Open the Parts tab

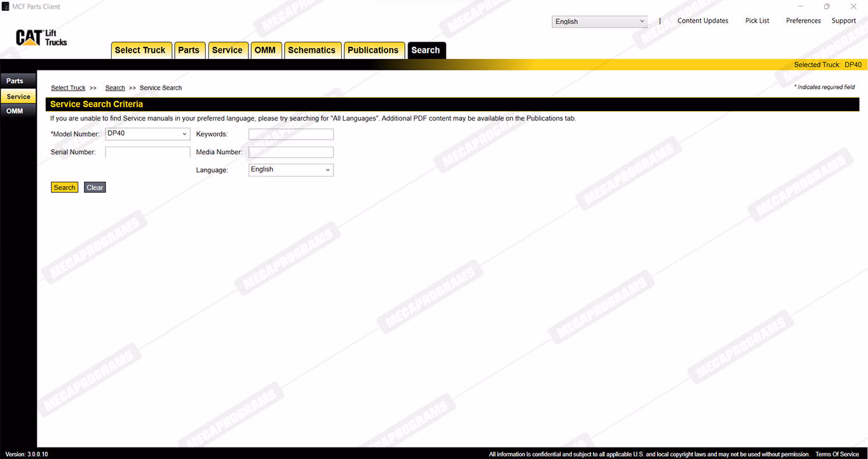pos(189,50)
